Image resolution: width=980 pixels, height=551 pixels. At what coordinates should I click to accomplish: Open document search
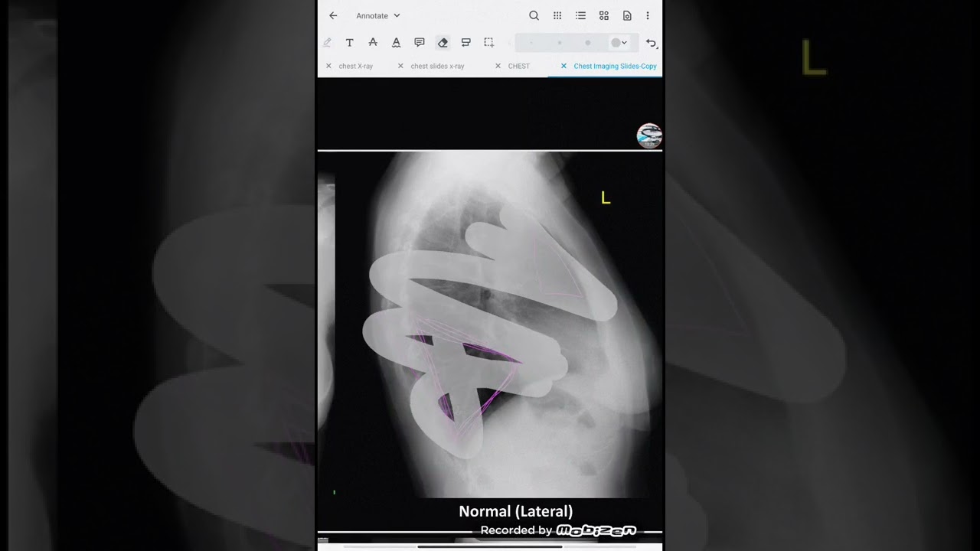click(534, 15)
